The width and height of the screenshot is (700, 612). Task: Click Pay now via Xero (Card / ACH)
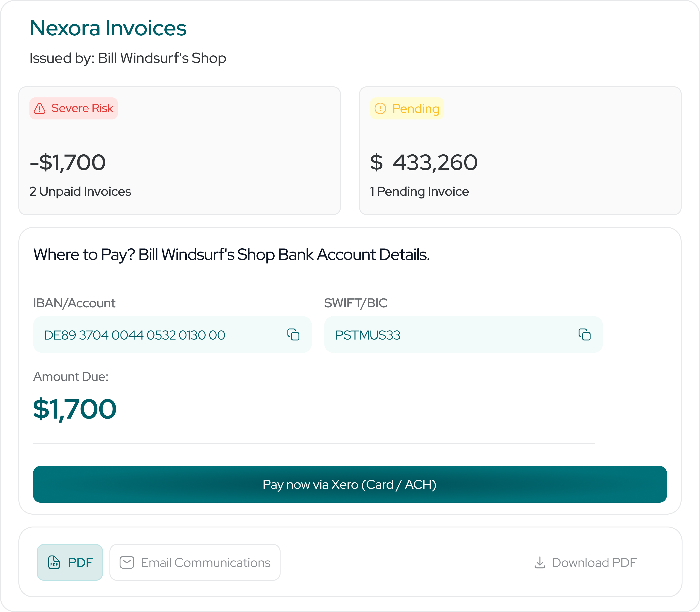pyautogui.click(x=349, y=484)
